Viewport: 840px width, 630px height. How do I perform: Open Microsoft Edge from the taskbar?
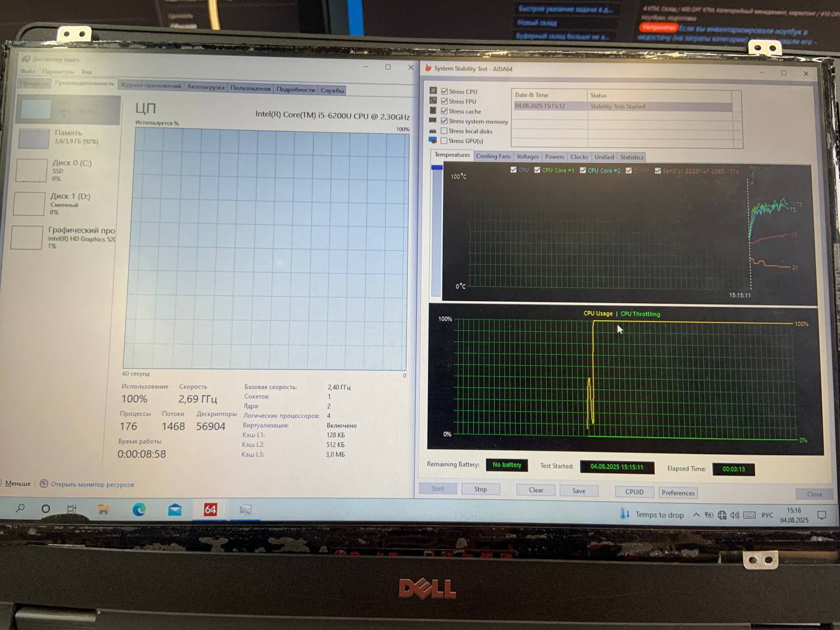(139, 509)
